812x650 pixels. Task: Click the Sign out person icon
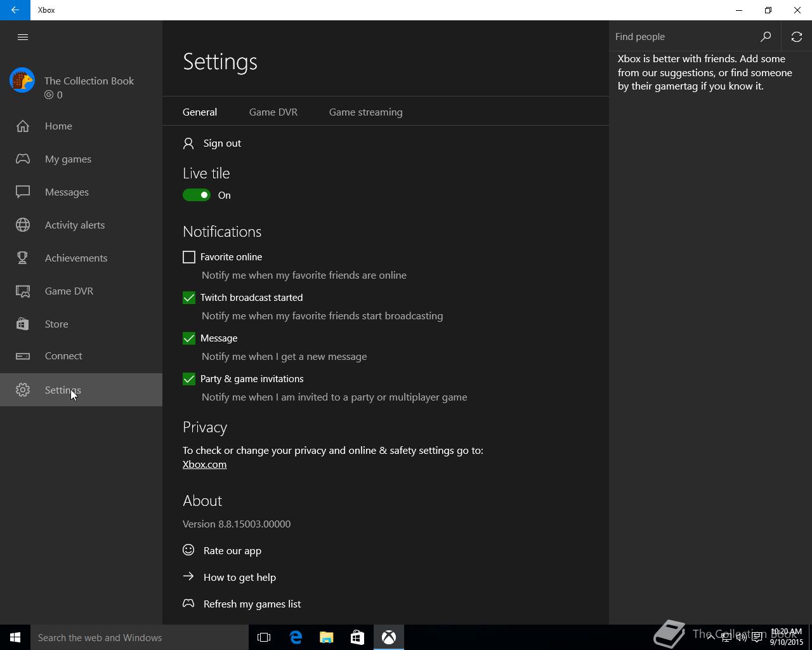(188, 143)
